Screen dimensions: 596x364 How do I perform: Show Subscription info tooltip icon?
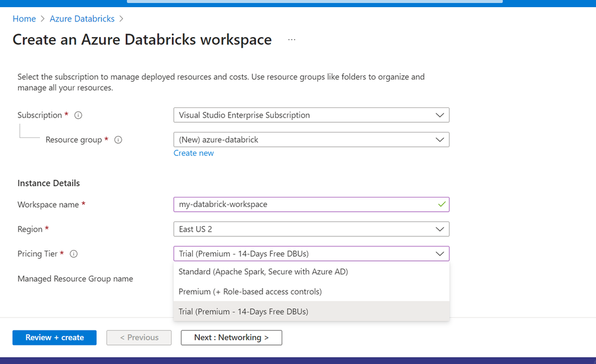[78, 115]
